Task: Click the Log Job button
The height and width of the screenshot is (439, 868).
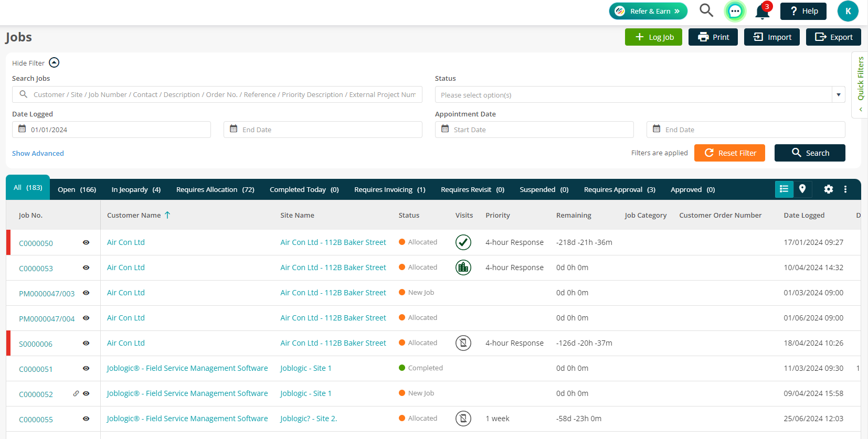Action: point(653,37)
